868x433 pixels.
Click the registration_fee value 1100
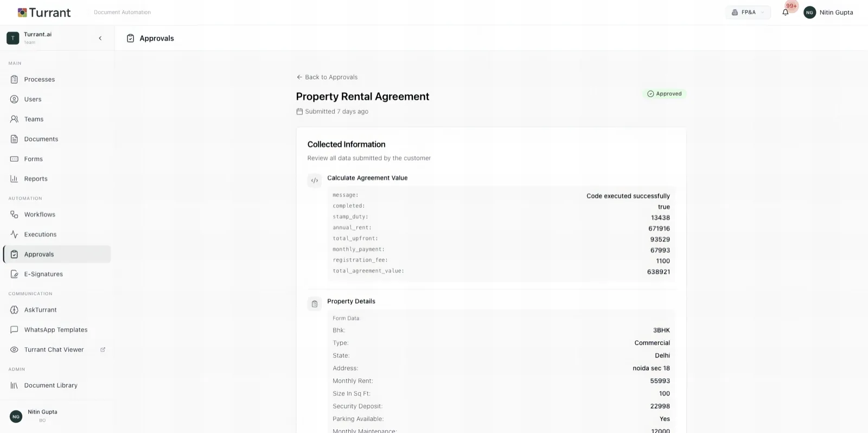[663, 261]
